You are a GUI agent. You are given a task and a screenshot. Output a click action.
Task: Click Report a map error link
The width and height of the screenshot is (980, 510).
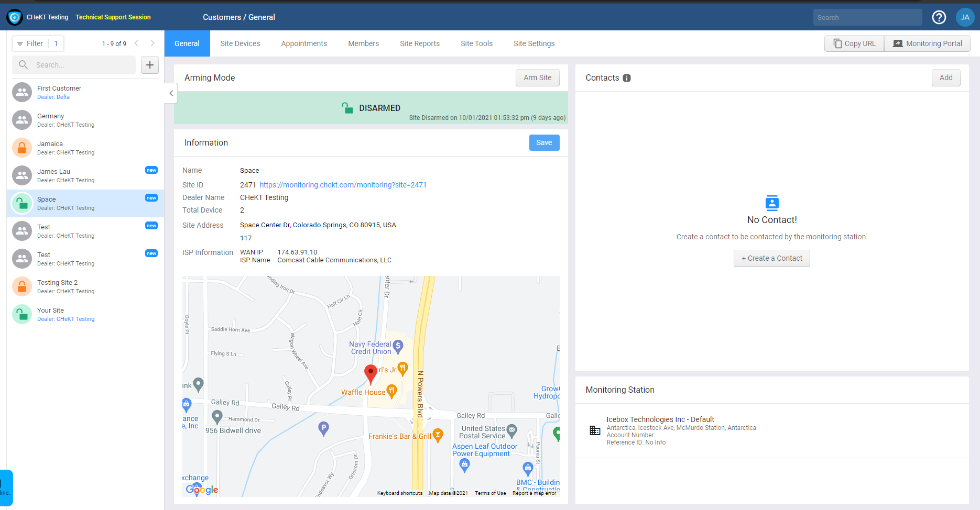pyautogui.click(x=534, y=493)
